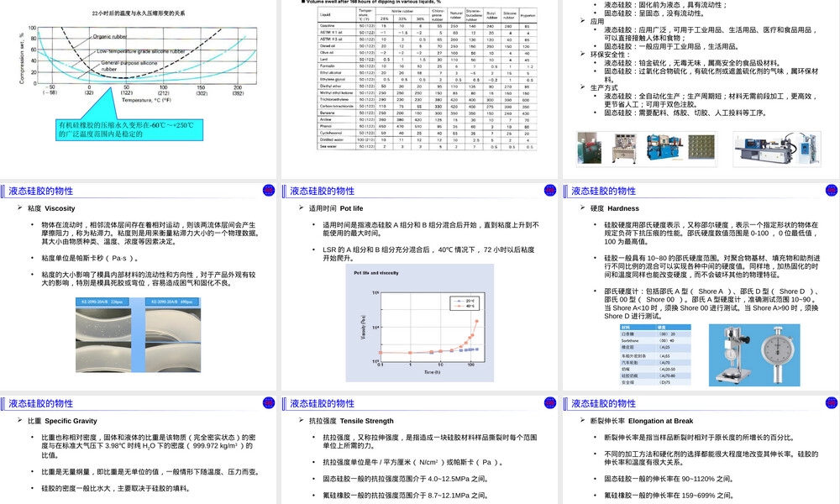
Task: Click 'Low-temperature grade silicone rubber' chart label
Action: point(141,51)
